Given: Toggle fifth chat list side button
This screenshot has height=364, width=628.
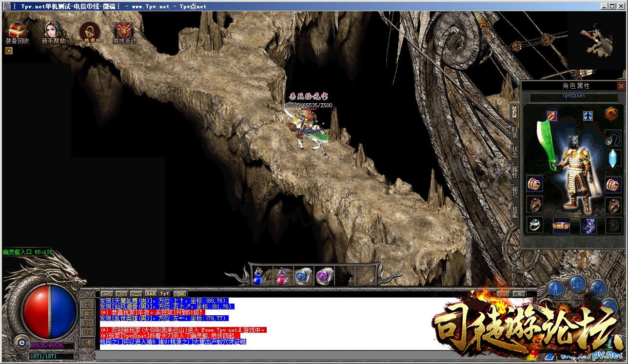Looking at the screenshot, I should (88, 342).
